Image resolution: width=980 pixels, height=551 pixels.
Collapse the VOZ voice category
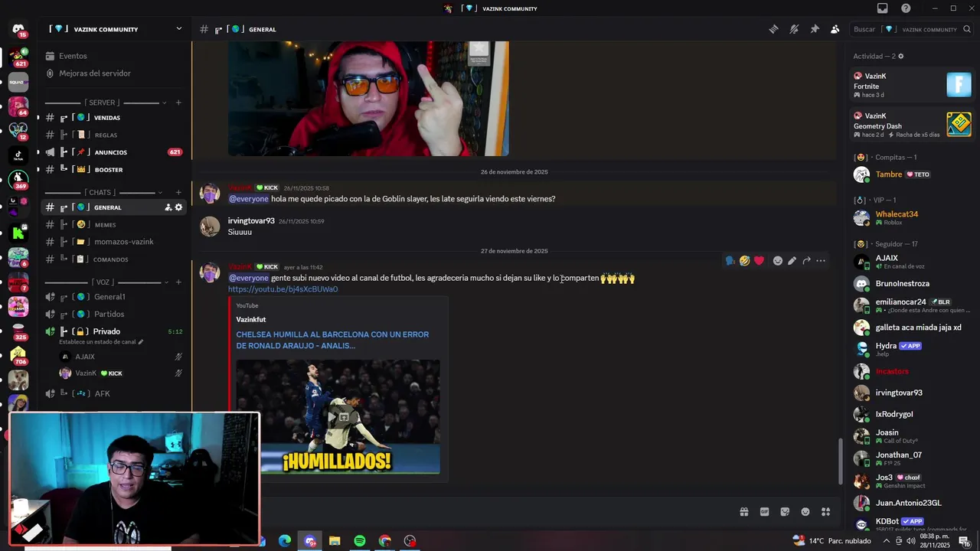point(102,282)
